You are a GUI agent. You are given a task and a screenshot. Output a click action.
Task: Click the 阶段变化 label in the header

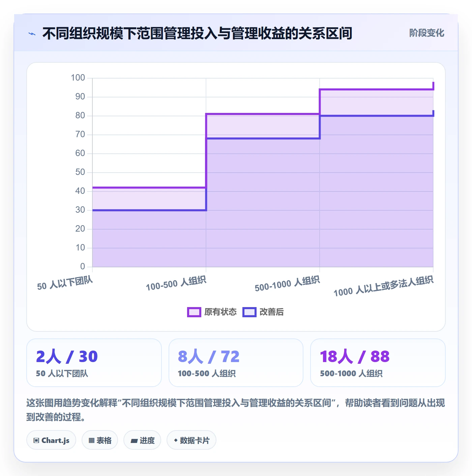[426, 33]
